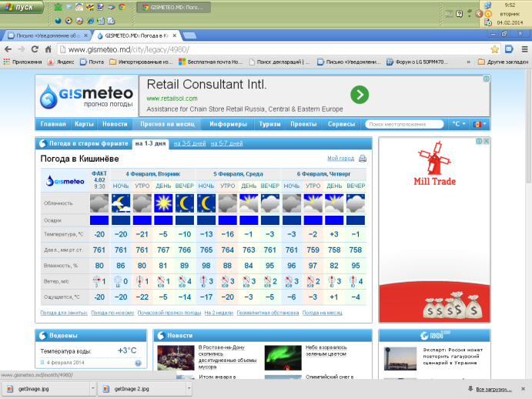Follow the Почасовой прогноз погоды link
532x399 pixels.
pyautogui.click(x=169, y=313)
